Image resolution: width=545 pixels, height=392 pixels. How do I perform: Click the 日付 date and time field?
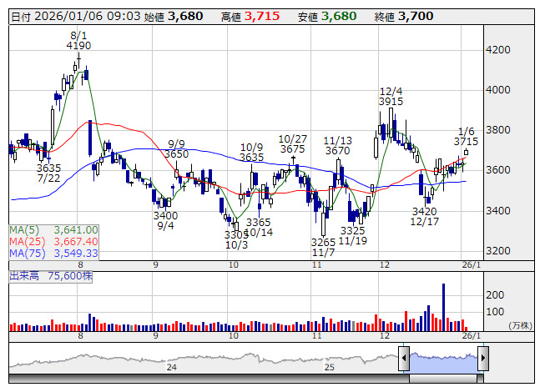73,16
